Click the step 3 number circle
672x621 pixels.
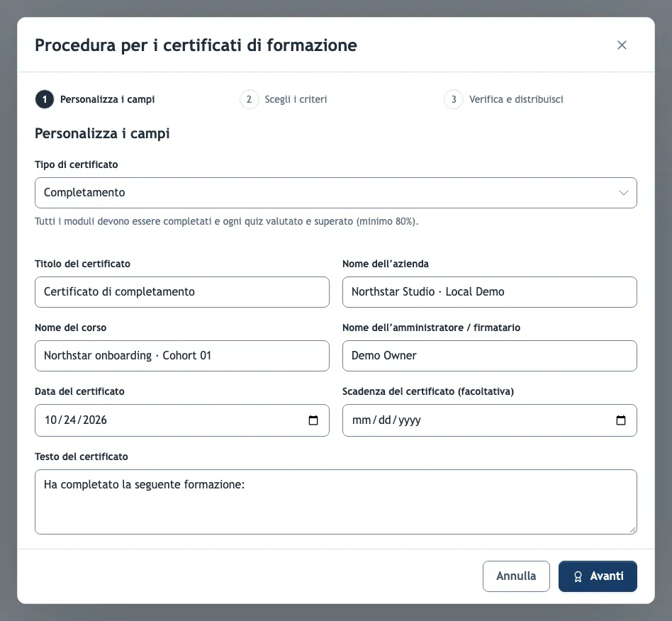click(454, 99)
